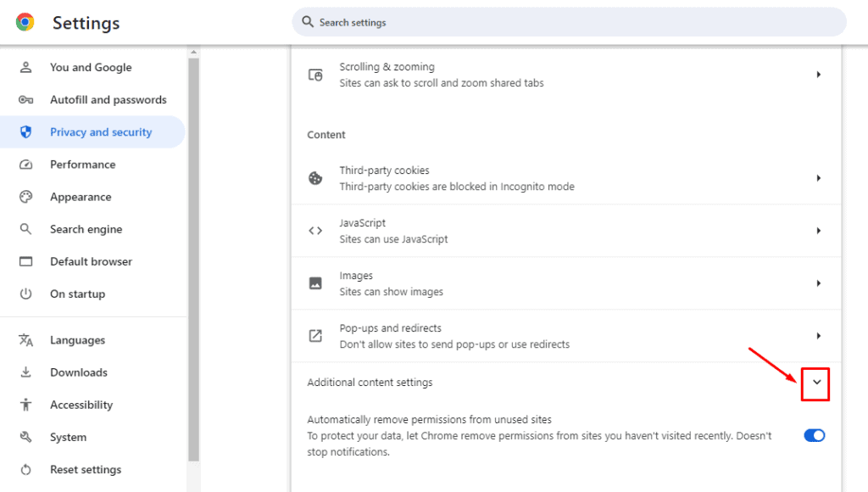
Task: Click the Default browser window icon
Action: coord(25,261)
